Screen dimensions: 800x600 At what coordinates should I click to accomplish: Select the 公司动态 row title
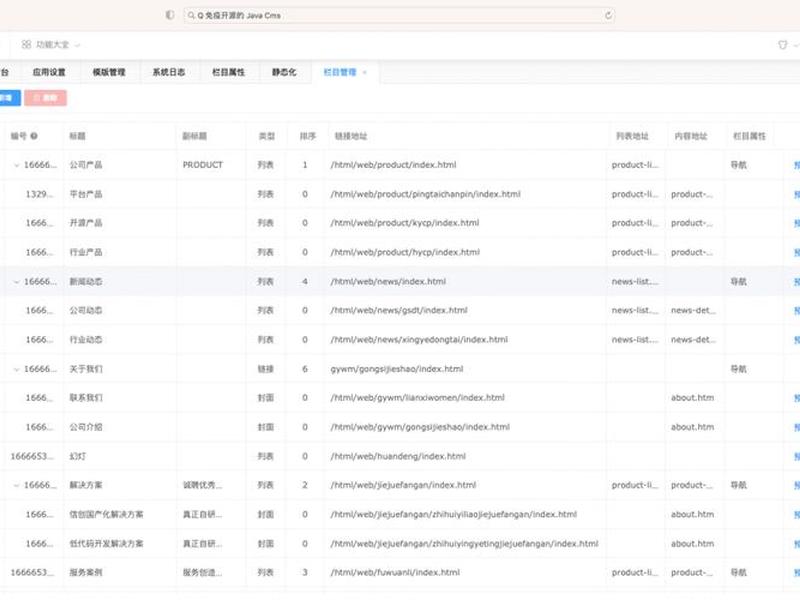pyautogui.click(x=86, y=310)
